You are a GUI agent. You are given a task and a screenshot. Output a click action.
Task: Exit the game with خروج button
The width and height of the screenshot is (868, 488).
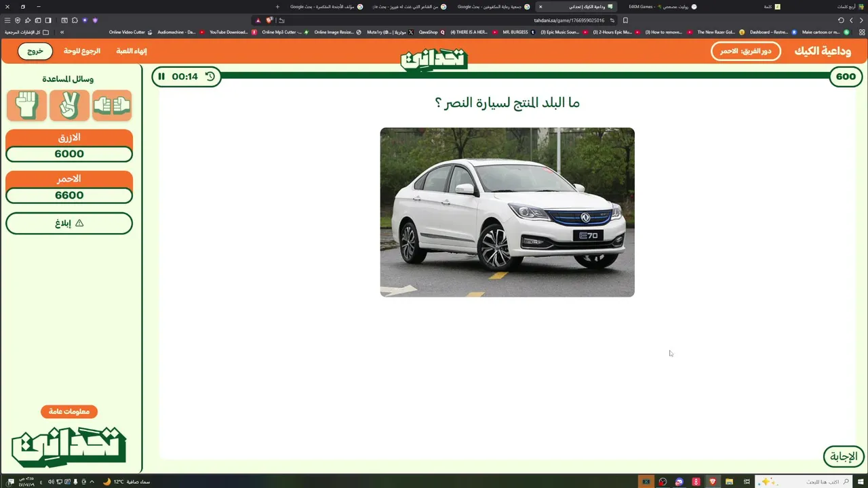35,51
